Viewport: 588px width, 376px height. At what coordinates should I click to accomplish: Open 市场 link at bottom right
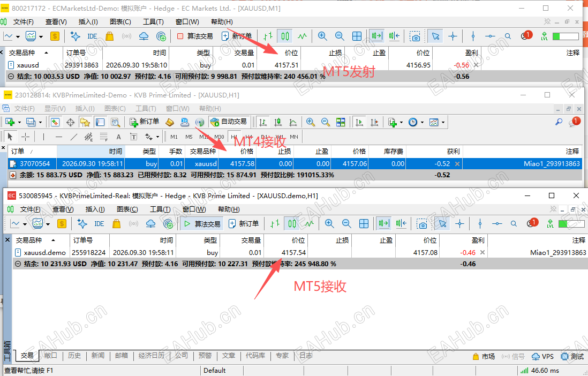click(484, 357)
